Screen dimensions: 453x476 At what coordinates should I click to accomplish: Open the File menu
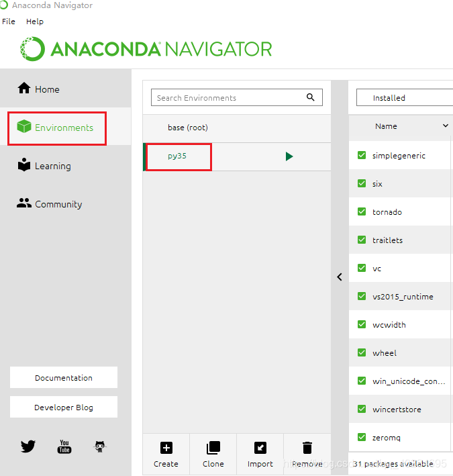[9, 21]
